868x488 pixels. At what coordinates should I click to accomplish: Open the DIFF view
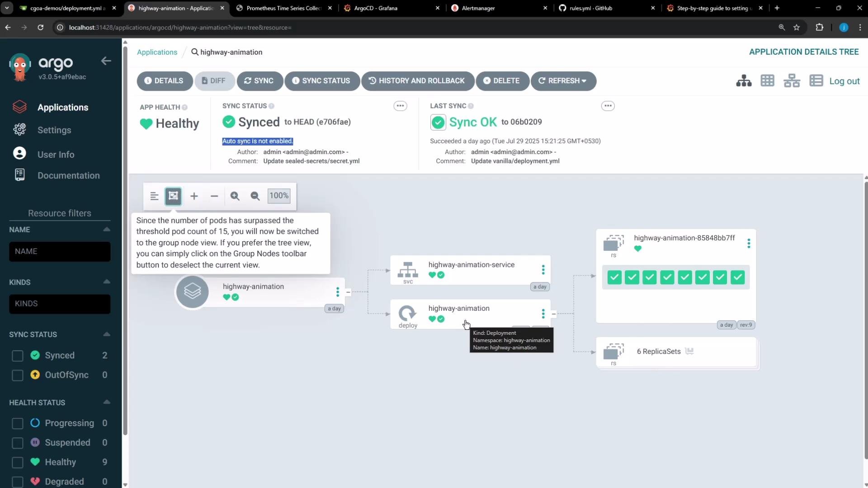215,81
